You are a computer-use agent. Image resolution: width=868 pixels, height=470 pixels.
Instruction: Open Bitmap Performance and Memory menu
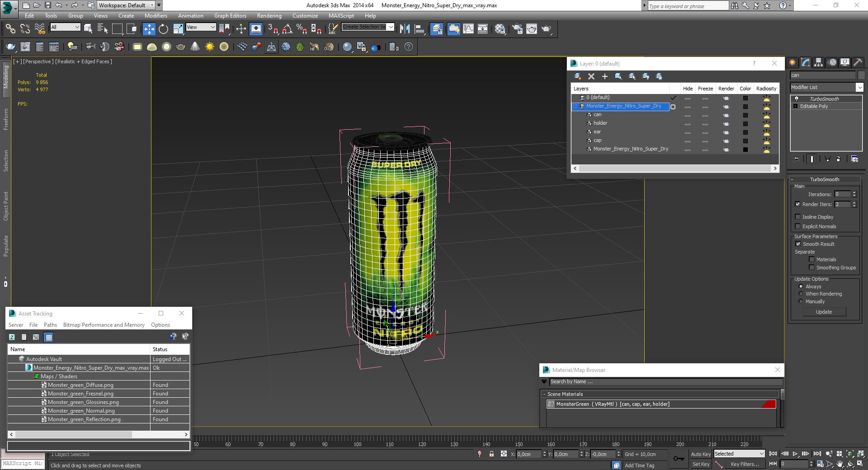click(104, 325)
